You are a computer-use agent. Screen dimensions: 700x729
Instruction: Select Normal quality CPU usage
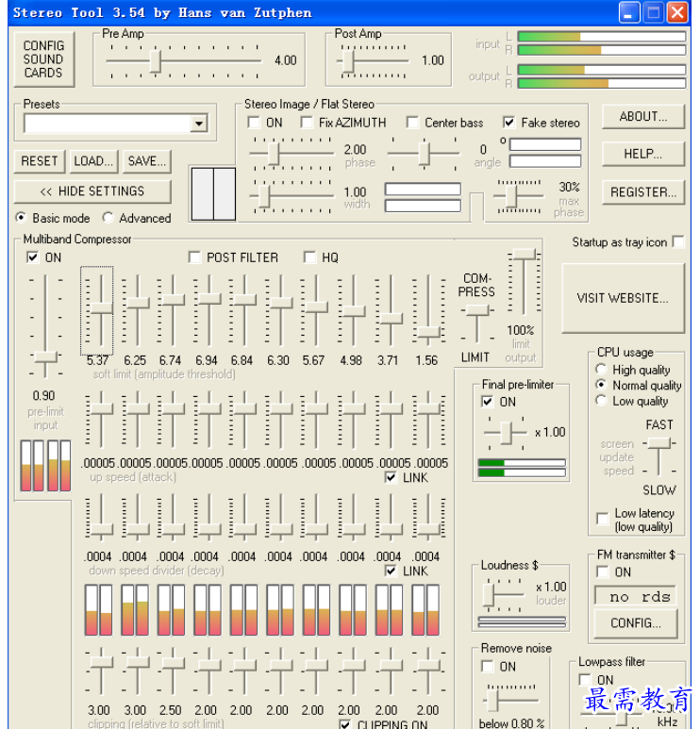[601, 385]
